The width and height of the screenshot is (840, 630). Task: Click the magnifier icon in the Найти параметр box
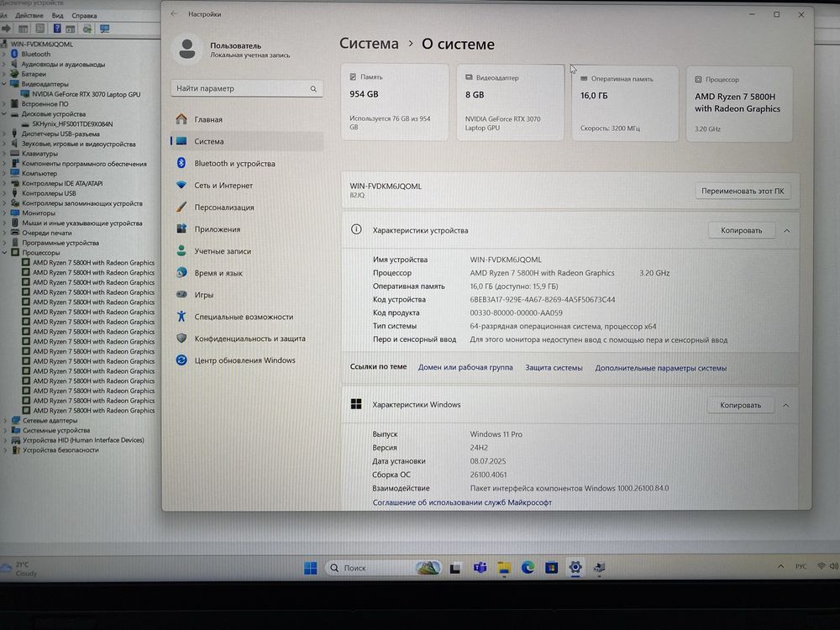313,89
